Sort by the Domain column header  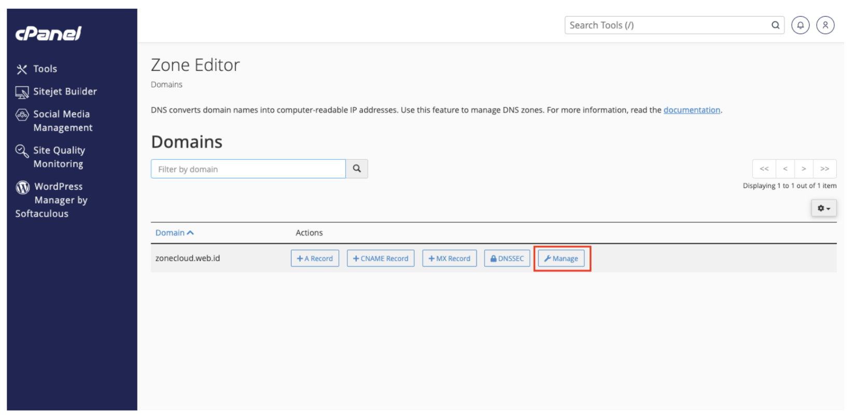[x=175, y=233]
